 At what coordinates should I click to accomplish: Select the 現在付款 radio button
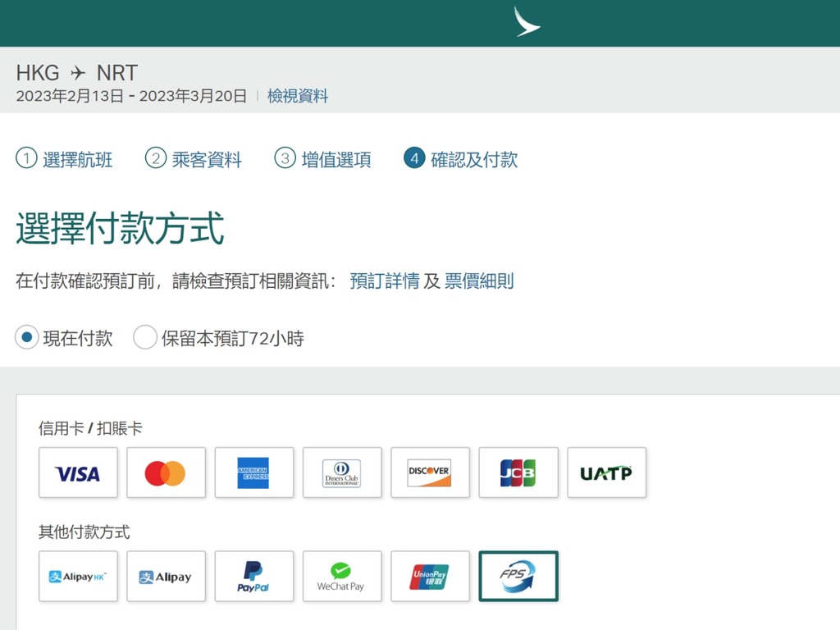pyautogui.click(x=27, y=337)
